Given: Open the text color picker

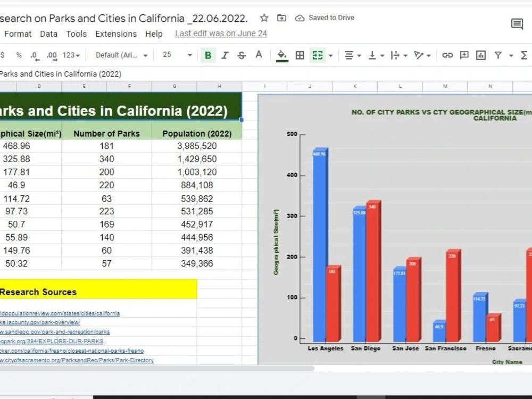Looking at the screenshot, I should click(x=259, y=55).
